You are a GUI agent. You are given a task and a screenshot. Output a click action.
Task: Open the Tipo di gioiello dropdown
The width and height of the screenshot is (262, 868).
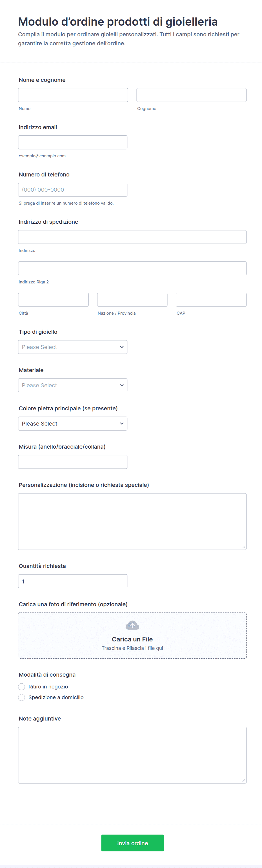click(72, 347)
